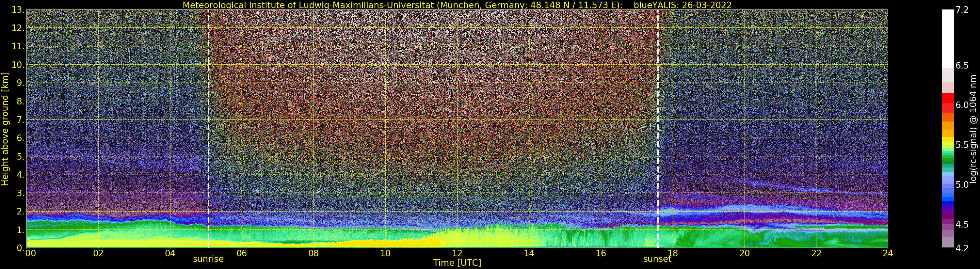
Task: Click the height axis tick label 0
Action: click(x=20, y=248)
